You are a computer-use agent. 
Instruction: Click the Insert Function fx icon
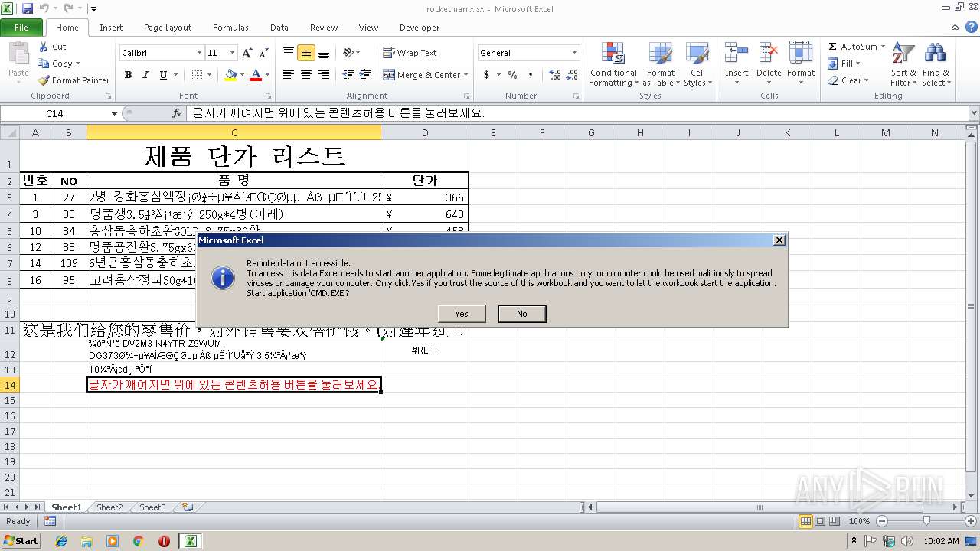[x=177, y=113]
